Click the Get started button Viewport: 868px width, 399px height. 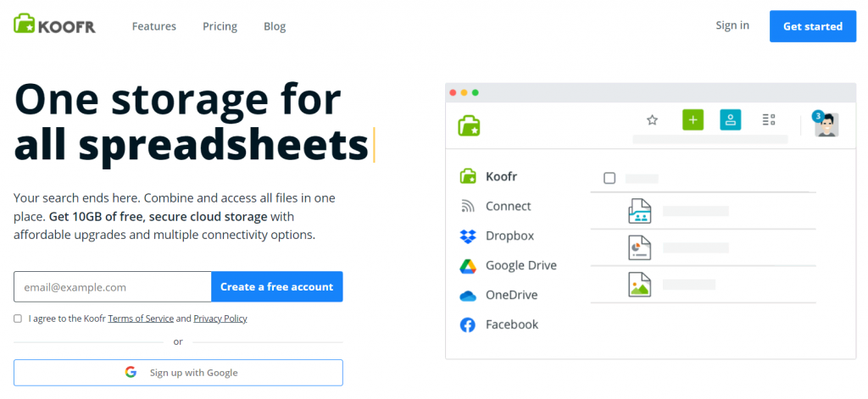click(812, 26)
